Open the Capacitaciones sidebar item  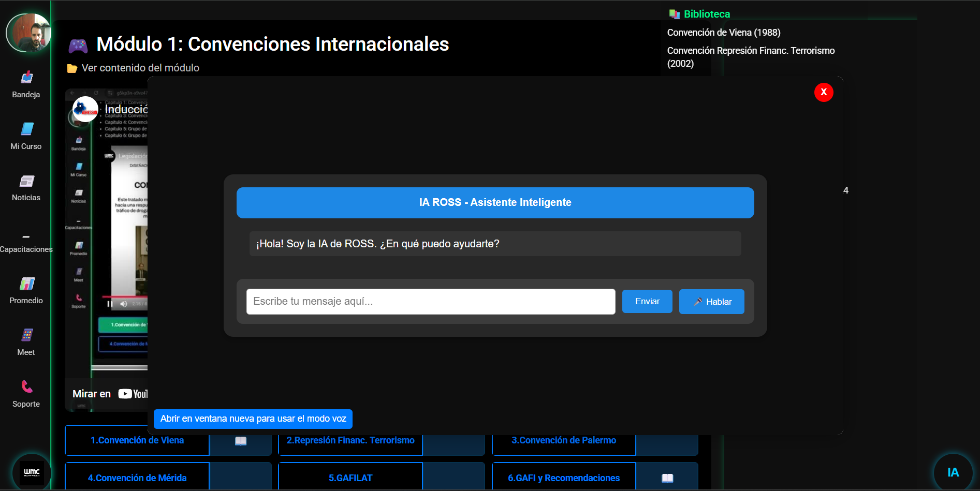point(26,244)
